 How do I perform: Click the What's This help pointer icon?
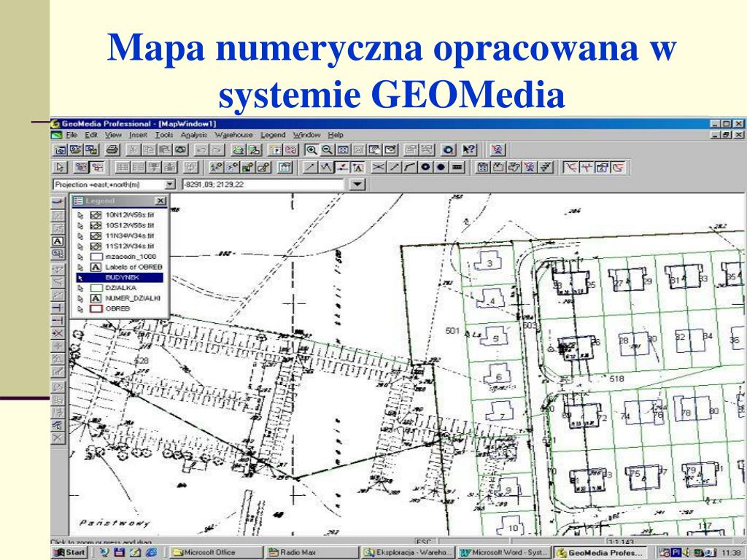click(469, 150)
